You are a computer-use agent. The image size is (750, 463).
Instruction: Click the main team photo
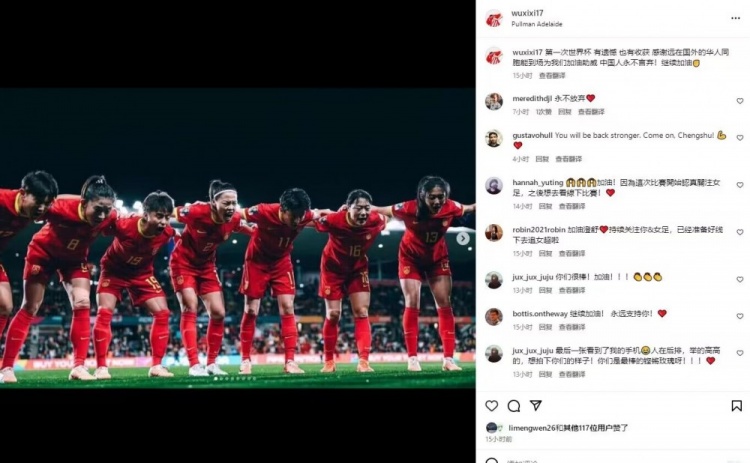tap(238, 238)
